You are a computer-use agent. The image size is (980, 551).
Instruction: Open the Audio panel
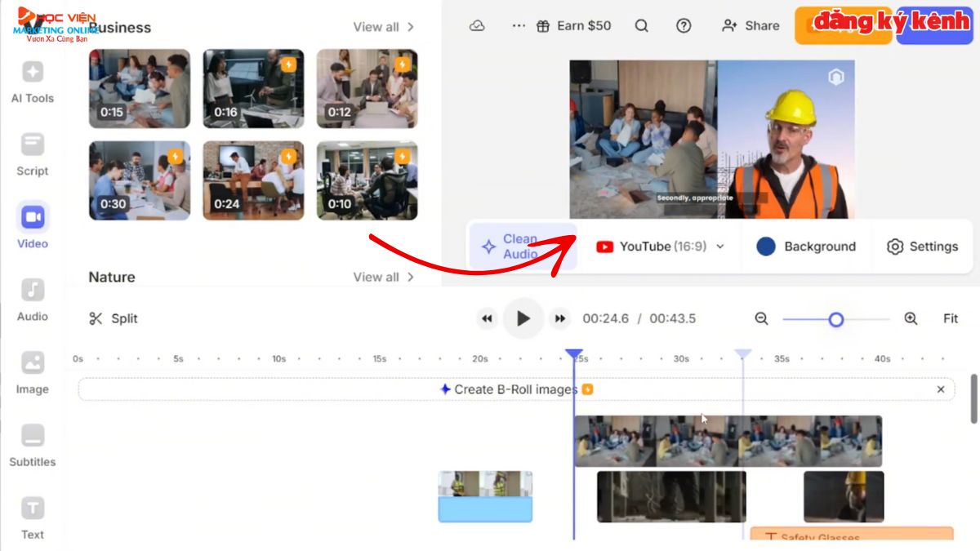tap(32, 300)
